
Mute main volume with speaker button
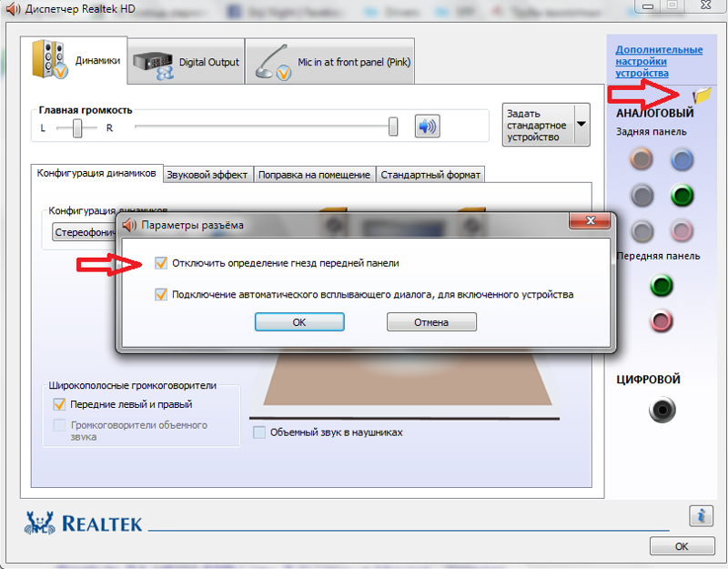(427, 127)
